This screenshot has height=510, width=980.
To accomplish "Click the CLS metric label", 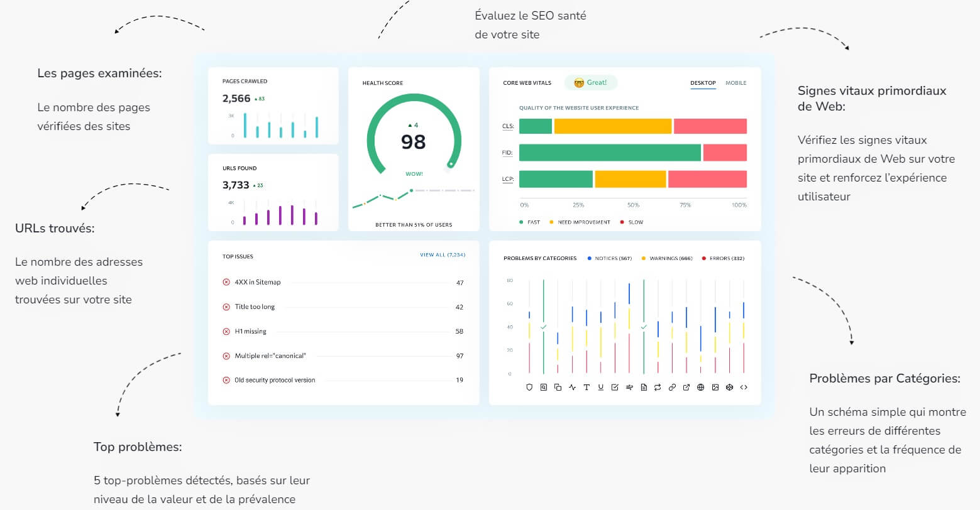I will (508, 126).
